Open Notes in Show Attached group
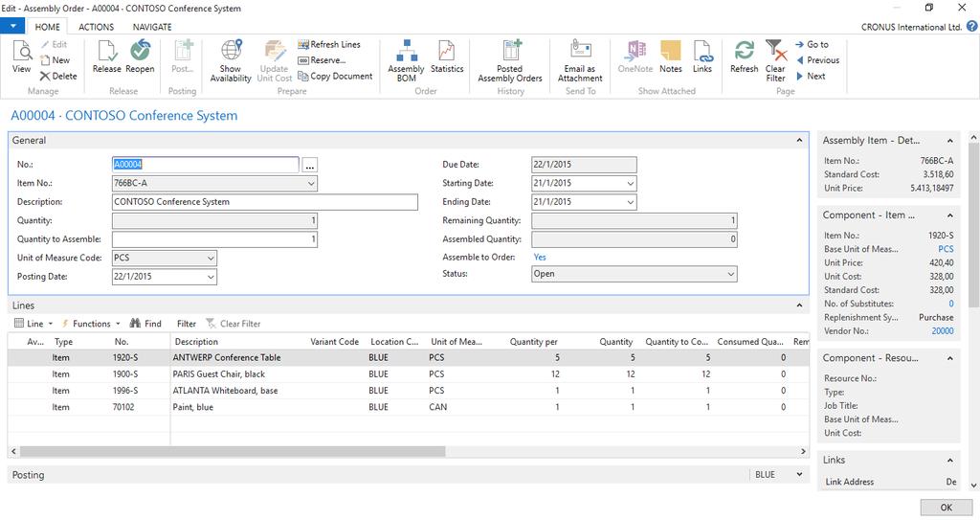The width and height of the screenshot is (980, 520). point(671,57)
